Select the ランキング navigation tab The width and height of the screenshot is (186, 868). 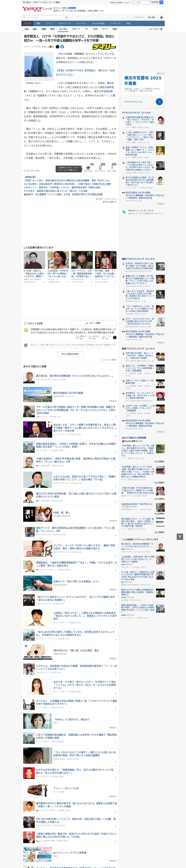pyautogui.click(x=115, y=23)
